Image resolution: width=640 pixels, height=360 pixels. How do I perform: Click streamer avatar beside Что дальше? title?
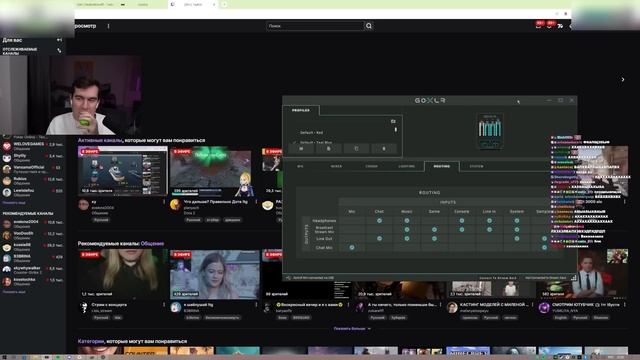(x=176, y=204)
